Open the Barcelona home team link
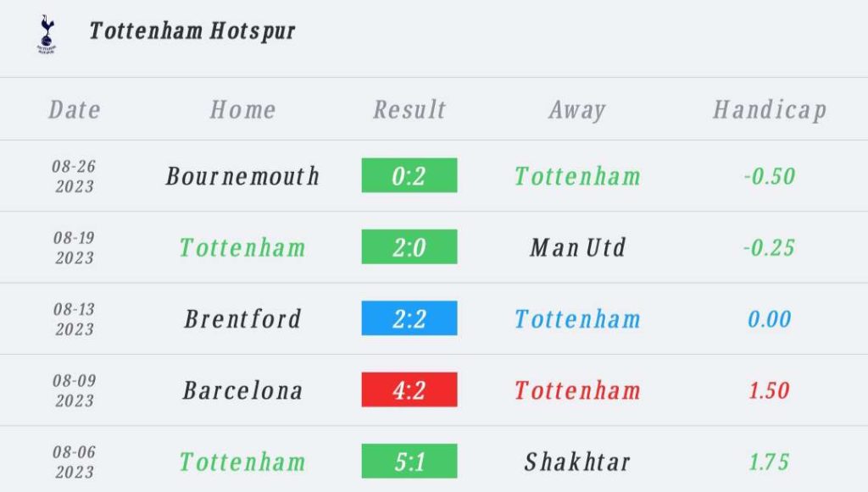 point(242,390)
